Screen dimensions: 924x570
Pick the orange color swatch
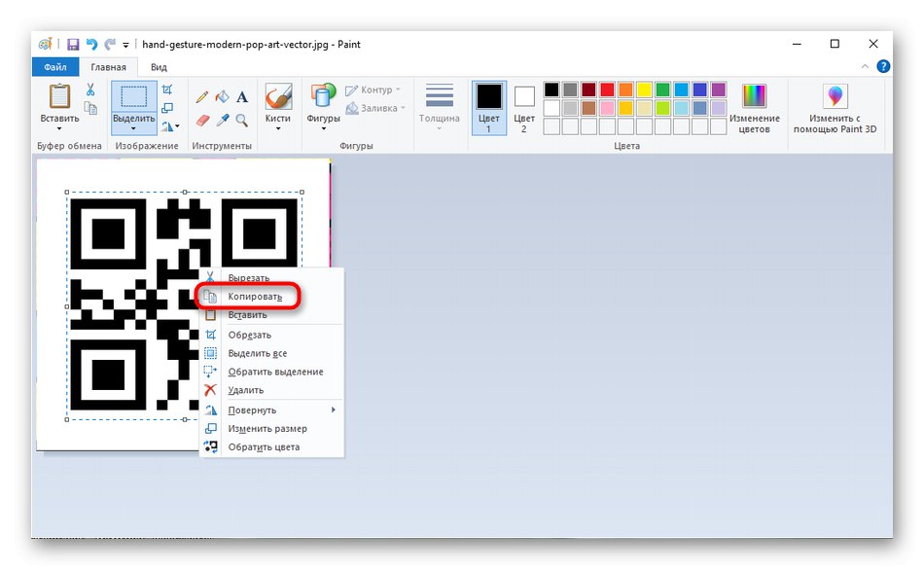(625, 89)
